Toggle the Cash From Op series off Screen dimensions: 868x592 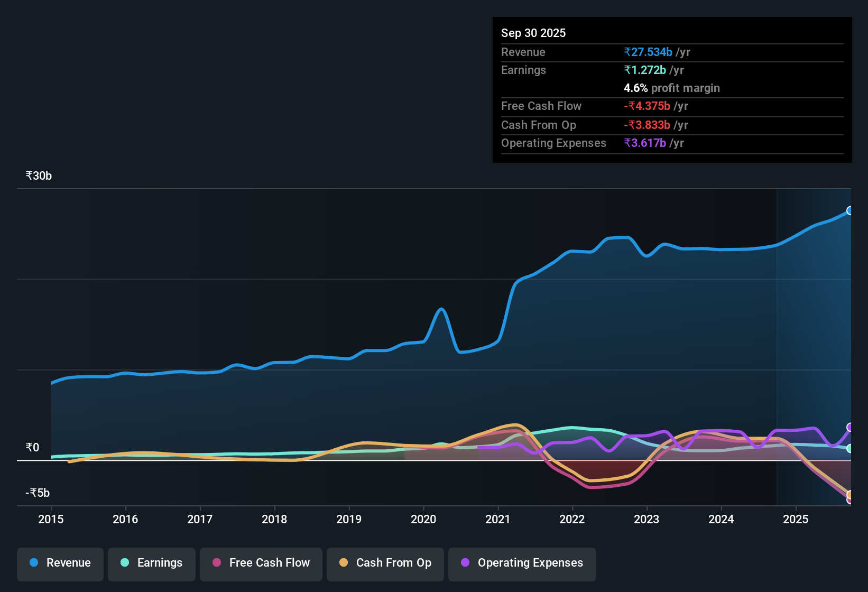click(x=385, y=563)
